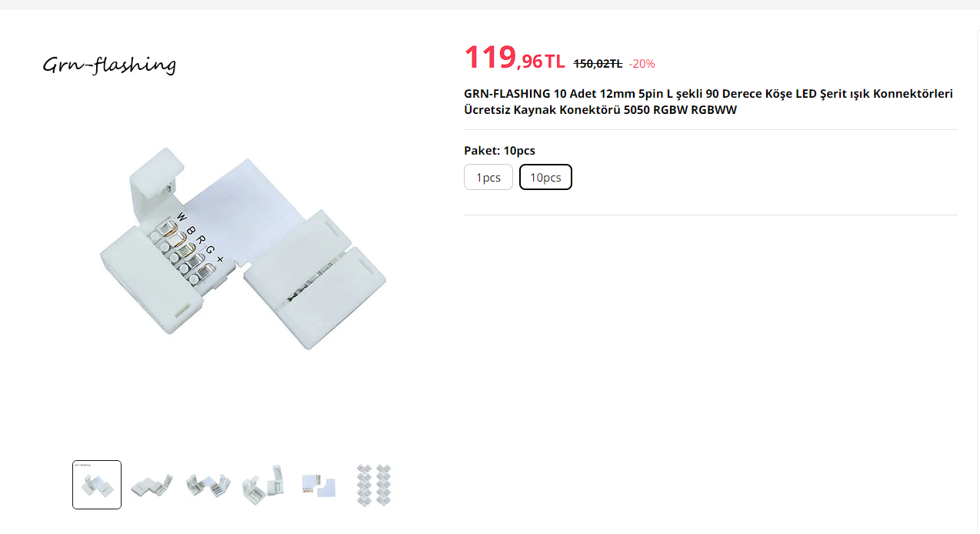Open the first selected product thumbnail

click(x=97, y=485)
